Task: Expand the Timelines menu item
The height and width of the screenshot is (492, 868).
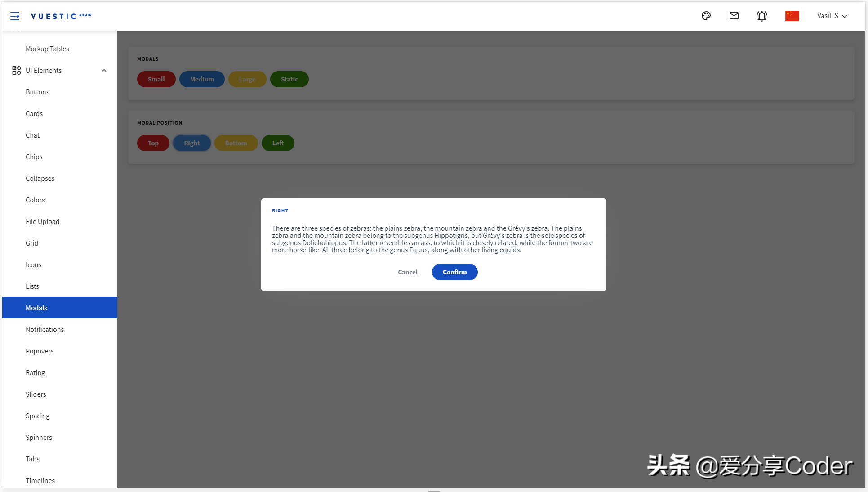Action: (40, 480)
